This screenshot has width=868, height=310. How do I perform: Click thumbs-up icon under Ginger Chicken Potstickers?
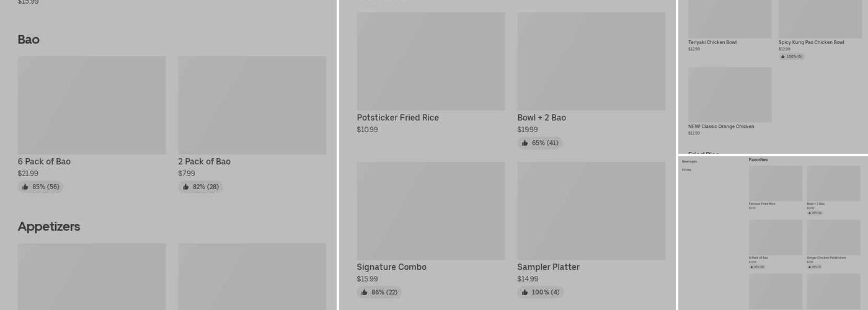[x=809, y=267]
